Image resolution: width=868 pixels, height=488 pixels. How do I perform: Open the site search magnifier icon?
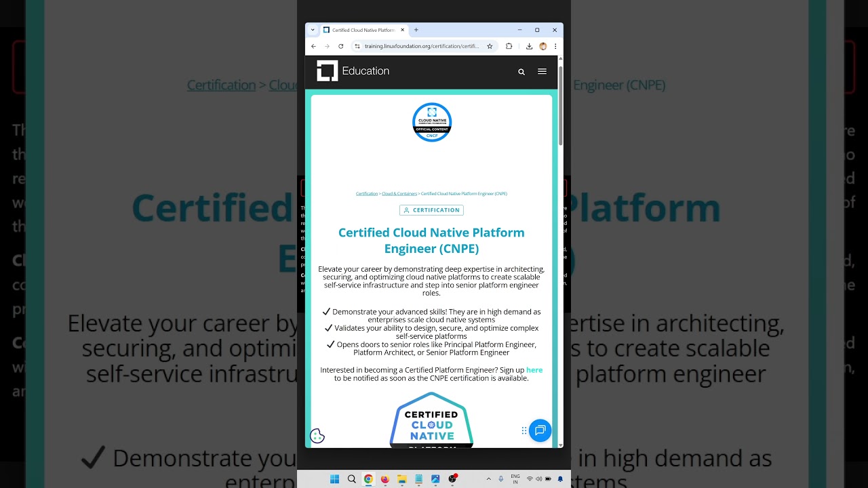[521, 72]
